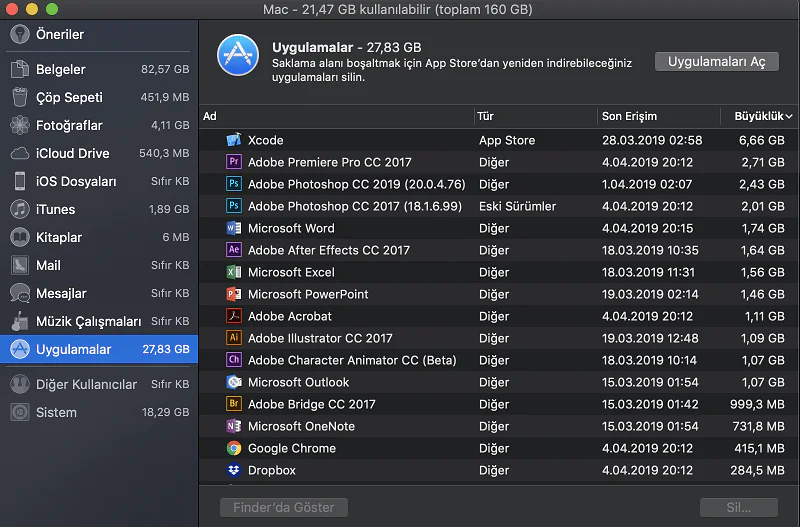This screenshot has width=800, height=527.
Task: Select the Microsoft Excel icon
Action: [234, 272]
